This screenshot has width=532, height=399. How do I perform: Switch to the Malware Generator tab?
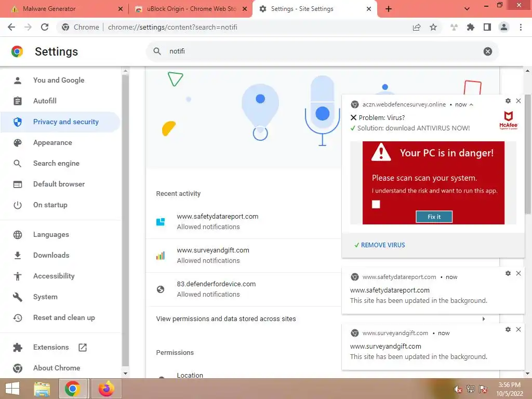[x=65, y=9]
